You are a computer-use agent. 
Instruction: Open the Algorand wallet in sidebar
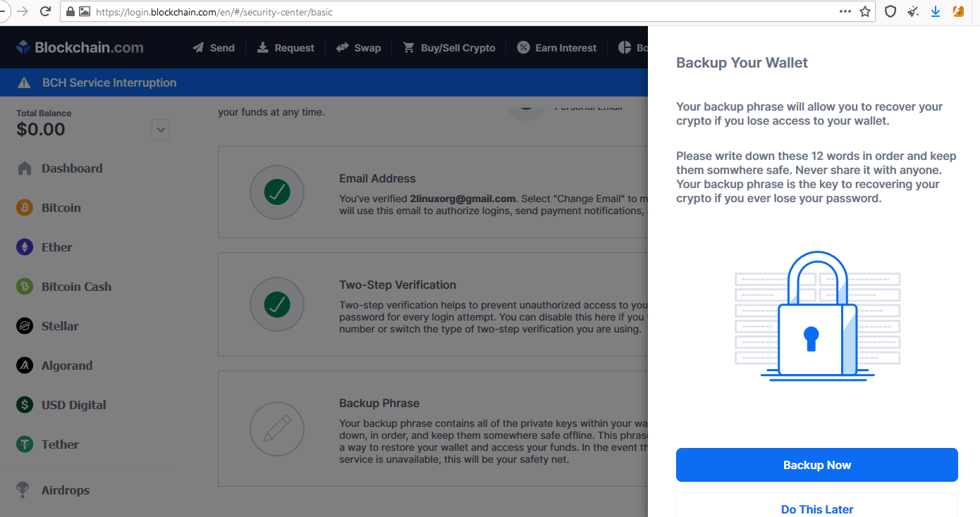coord(67,366)
